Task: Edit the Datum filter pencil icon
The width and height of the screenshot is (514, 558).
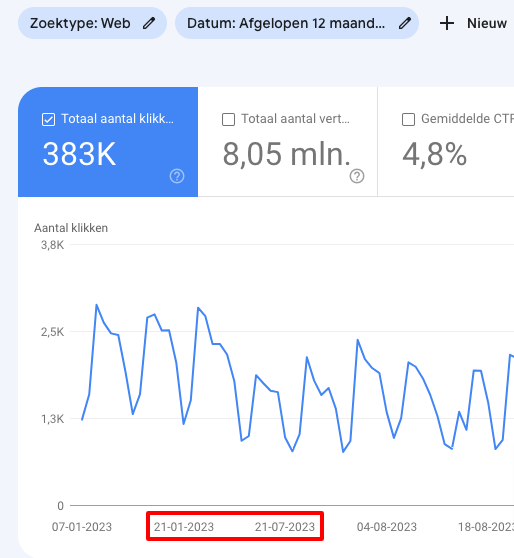Action: tap(405, 23)
